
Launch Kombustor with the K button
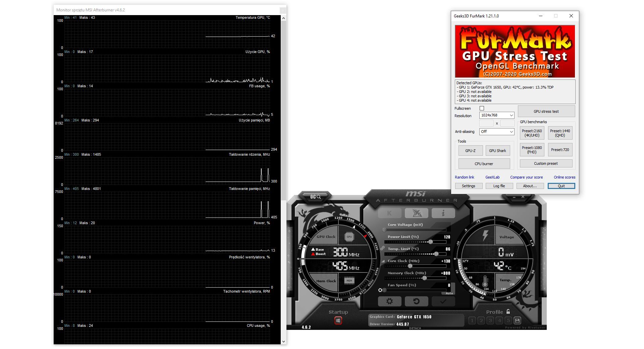(x=389, y=213)
